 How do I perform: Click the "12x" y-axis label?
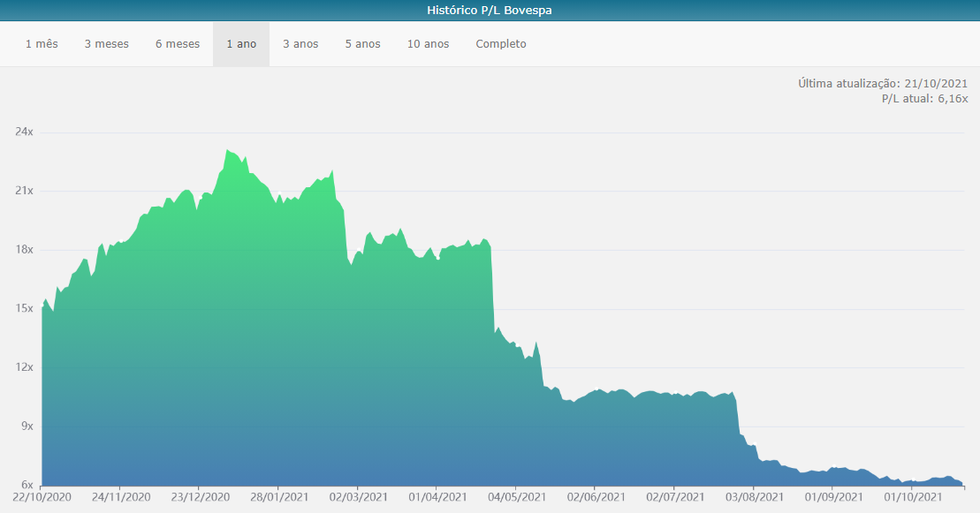[25, 366]
